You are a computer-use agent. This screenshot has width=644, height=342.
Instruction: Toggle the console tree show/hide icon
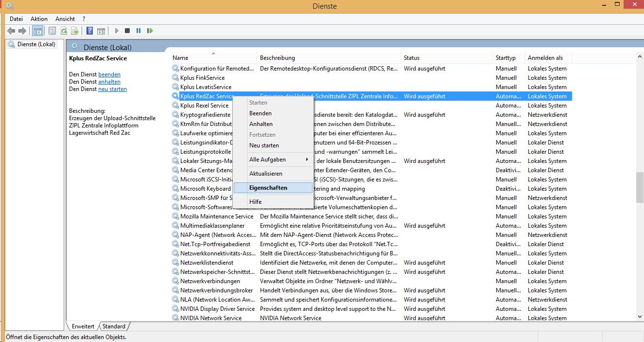[x=37, y=31]
